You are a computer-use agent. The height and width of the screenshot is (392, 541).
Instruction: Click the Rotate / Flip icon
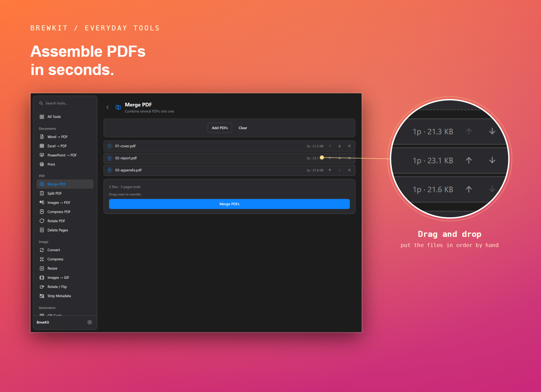(x=42, y=287)
